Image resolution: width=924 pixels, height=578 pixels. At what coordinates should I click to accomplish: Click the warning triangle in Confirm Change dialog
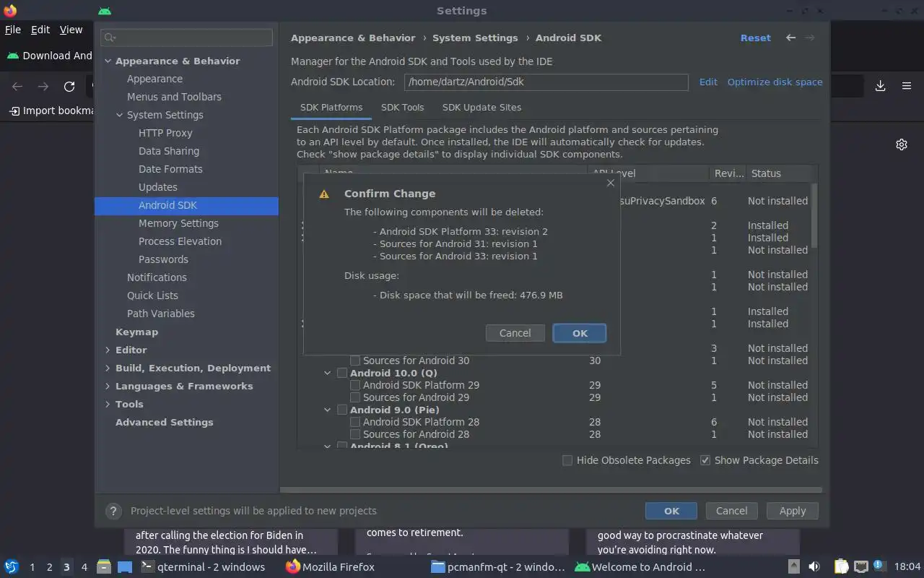324,194
